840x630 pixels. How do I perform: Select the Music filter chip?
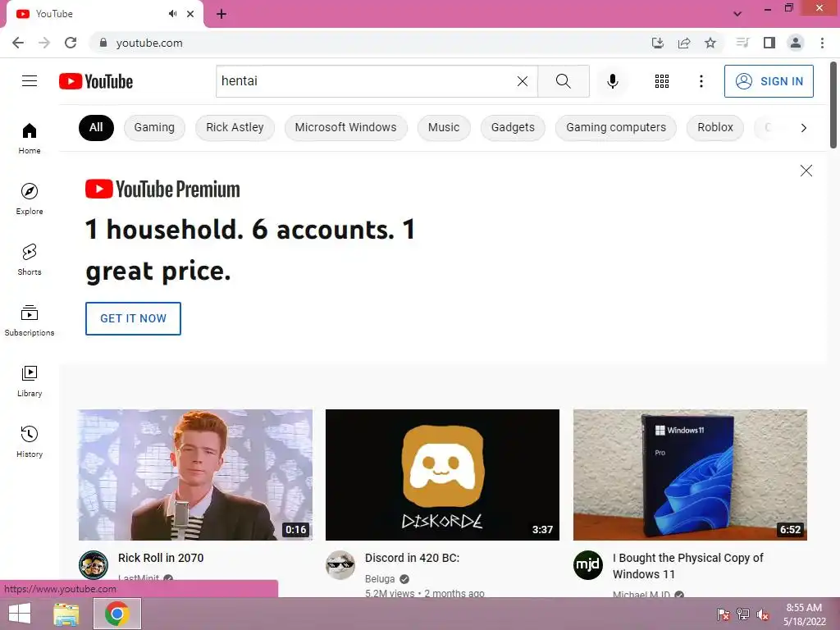coord(444,127)
